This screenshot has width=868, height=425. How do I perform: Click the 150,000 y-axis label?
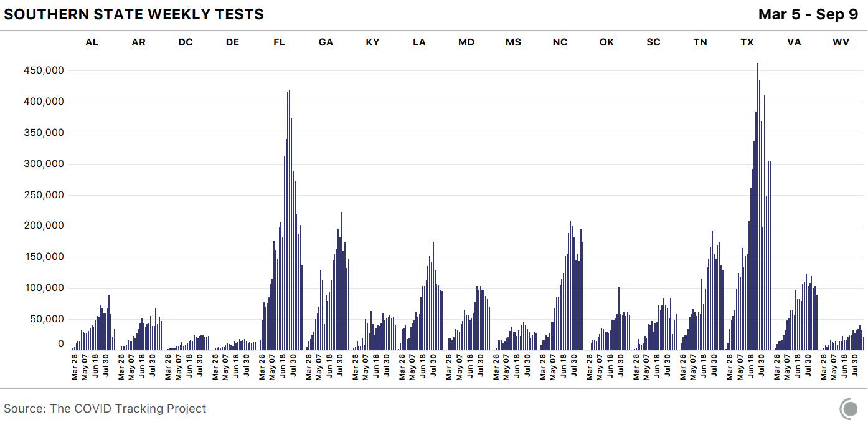point(44,257)
